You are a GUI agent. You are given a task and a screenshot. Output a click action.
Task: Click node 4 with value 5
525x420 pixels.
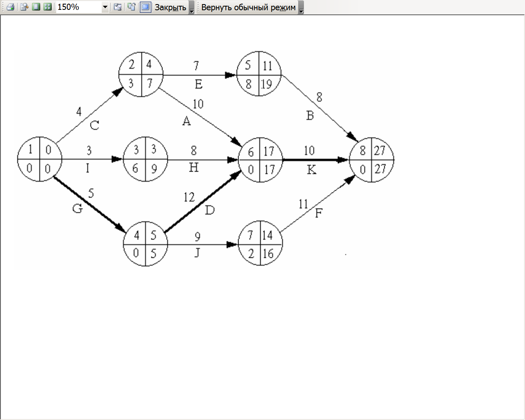146,244
